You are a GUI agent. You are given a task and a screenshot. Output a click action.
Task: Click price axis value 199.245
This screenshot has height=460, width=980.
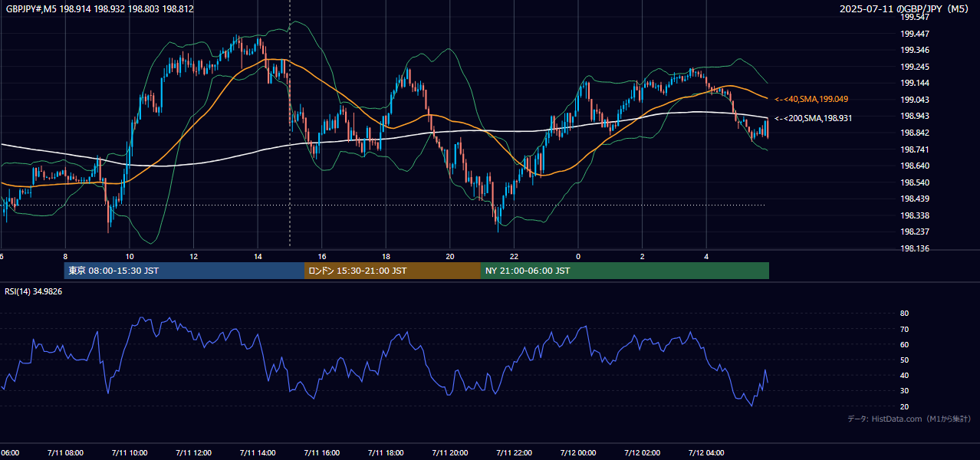pyautogui.click(x=916, y=67)
